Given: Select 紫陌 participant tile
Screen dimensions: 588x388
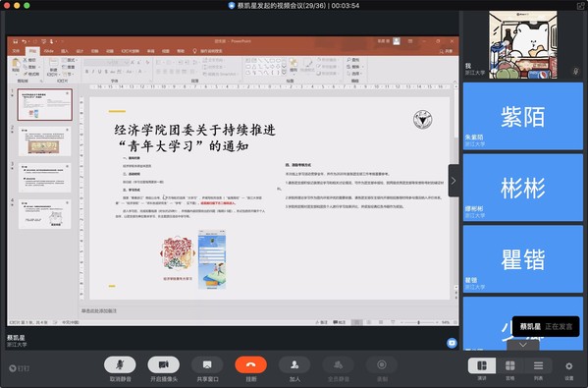Looking at the screenshot, I should click(x=523, y=116).
